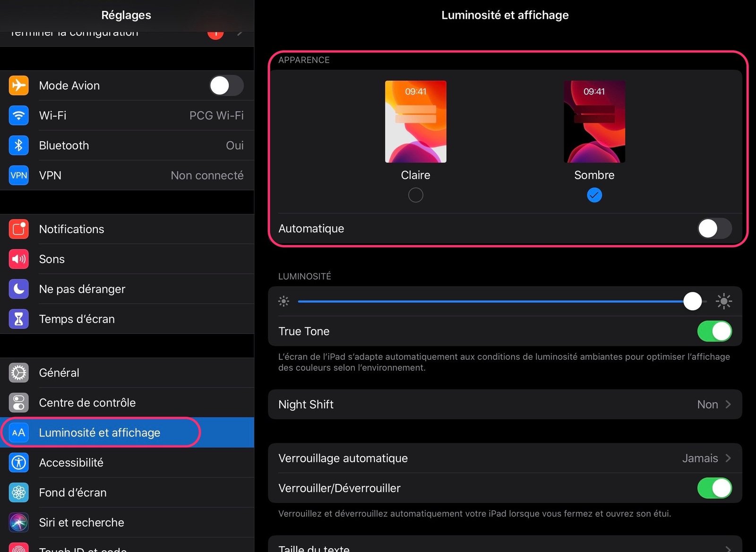
Task: Open Fond d'écran settings
Action: 73,493
